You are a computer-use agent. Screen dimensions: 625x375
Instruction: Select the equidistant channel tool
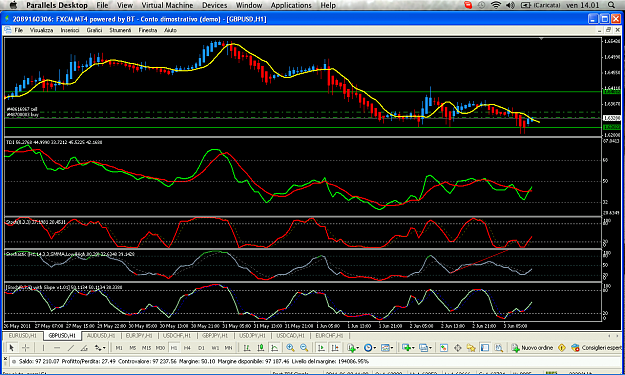[x=84, y=348]
